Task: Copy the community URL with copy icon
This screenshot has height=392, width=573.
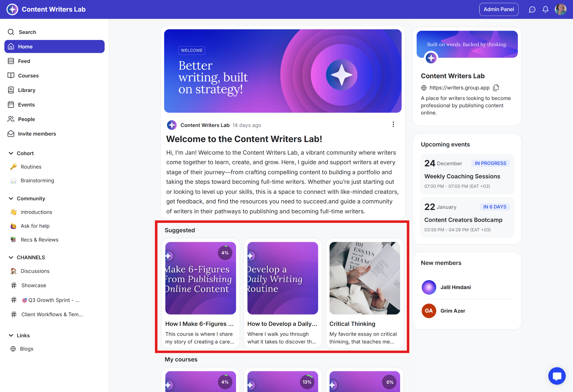Action: 496,88
